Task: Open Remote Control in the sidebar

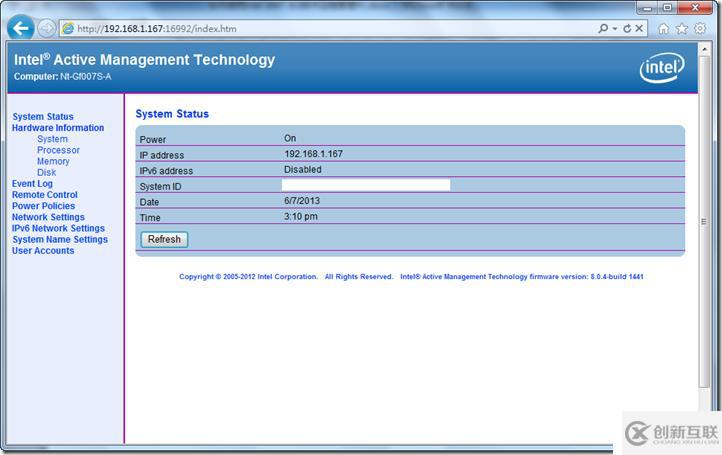Action: 45,195
